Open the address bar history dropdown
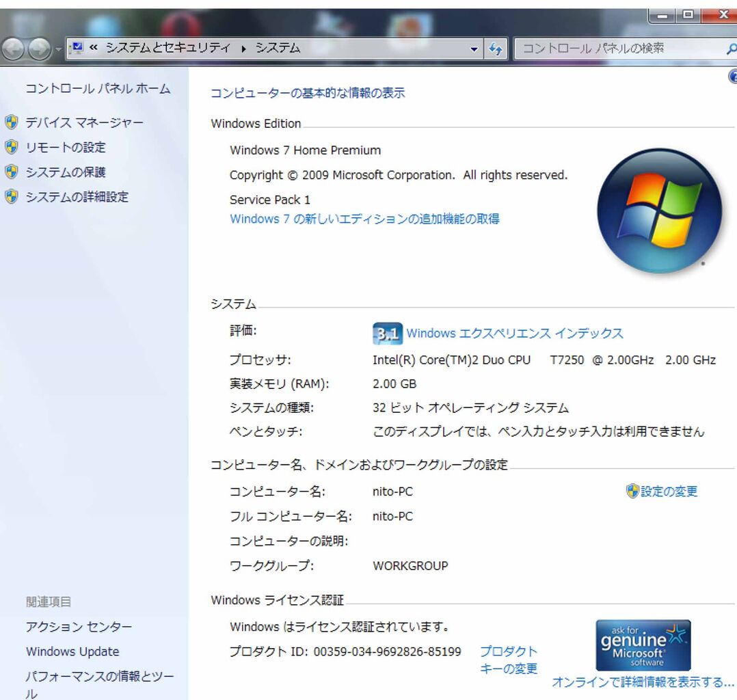This screenshot has height=700, width=737. click(474, 49)
